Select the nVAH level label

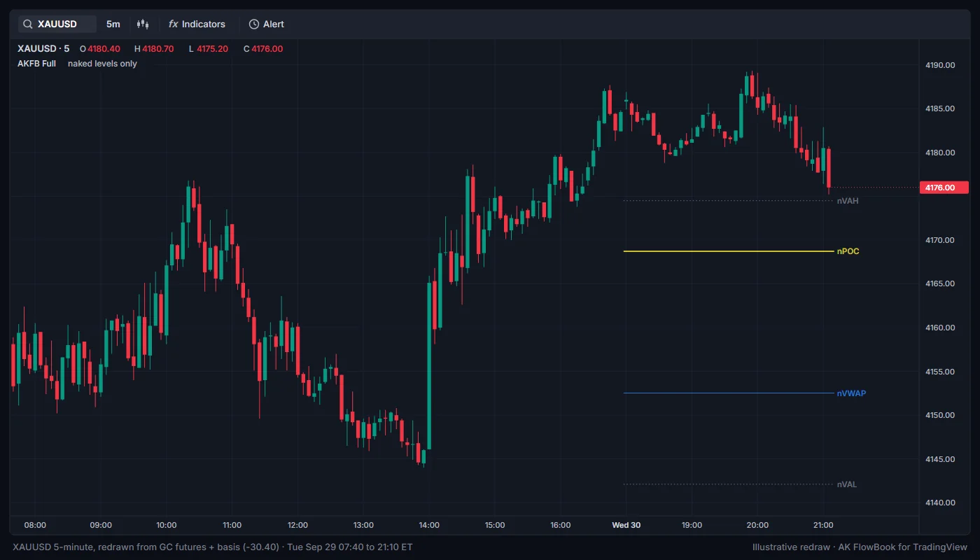coord(848,201)
